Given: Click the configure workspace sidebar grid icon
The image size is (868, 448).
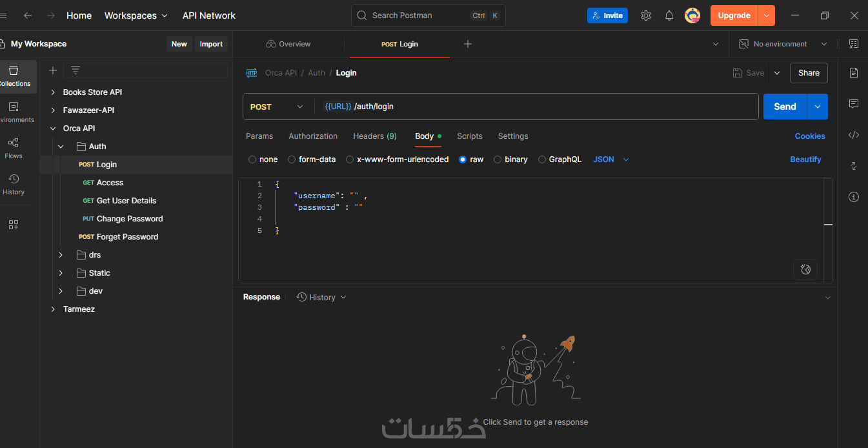Looking at the screenshot, I should [14, 225].
